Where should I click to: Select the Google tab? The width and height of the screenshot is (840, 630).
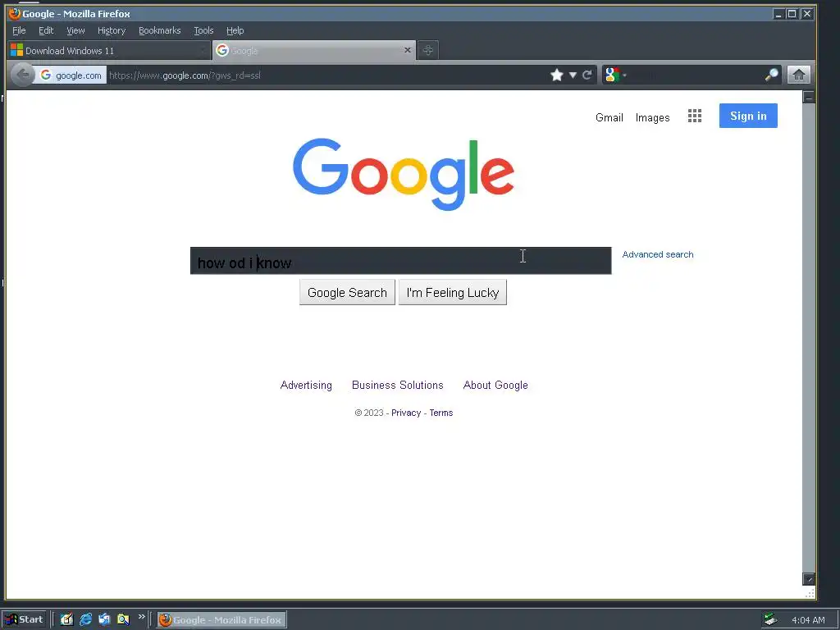coord(314,50)
